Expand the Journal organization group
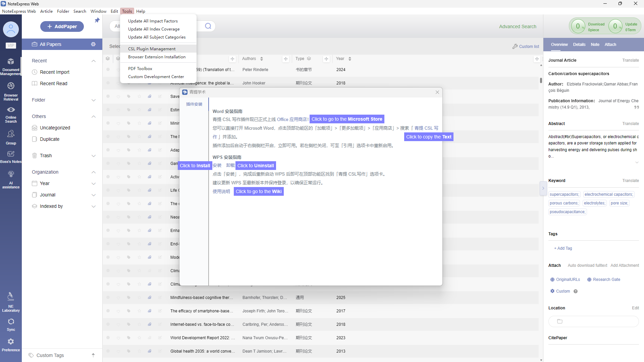 [x=94, y=195]
